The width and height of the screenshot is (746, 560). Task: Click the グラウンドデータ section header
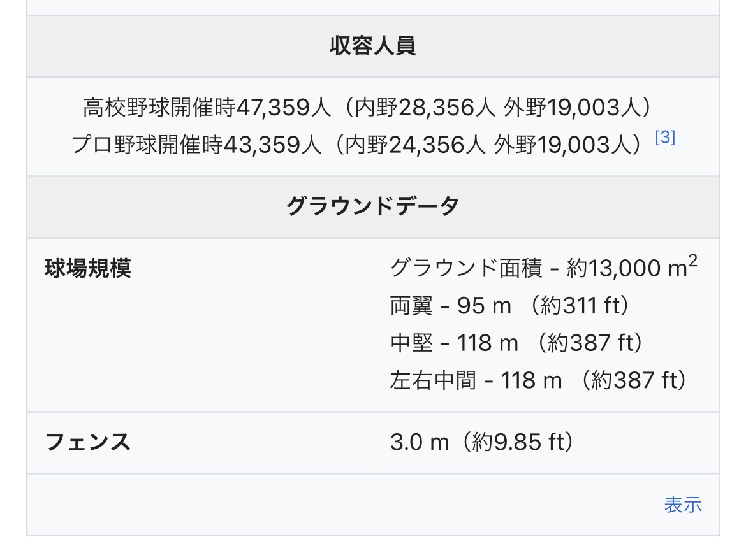373,206
